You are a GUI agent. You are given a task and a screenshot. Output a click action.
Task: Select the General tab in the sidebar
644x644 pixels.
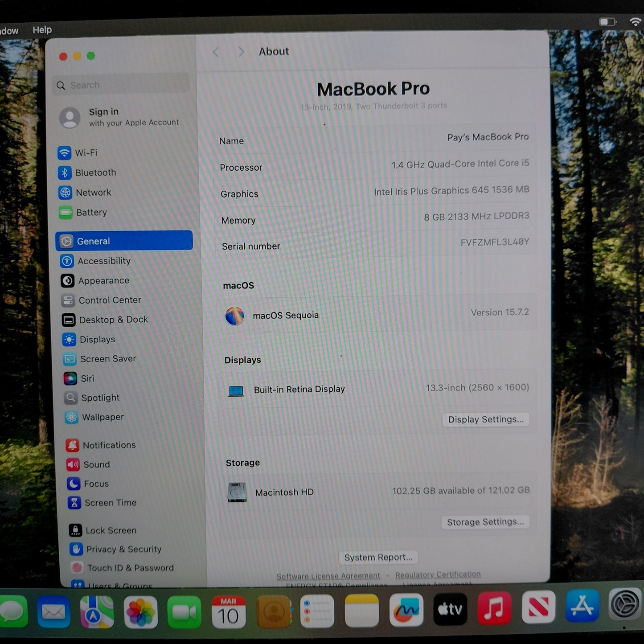point(93,241)
